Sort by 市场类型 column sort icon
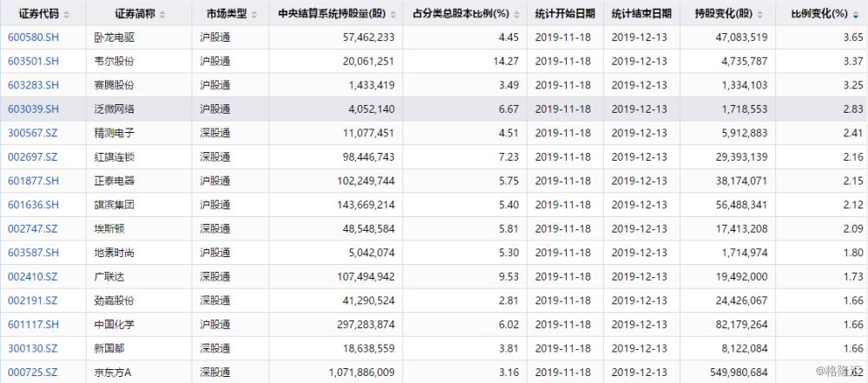The width and height of the screenshot is (868, 383). pyautogui.click(x=254, y=15)
